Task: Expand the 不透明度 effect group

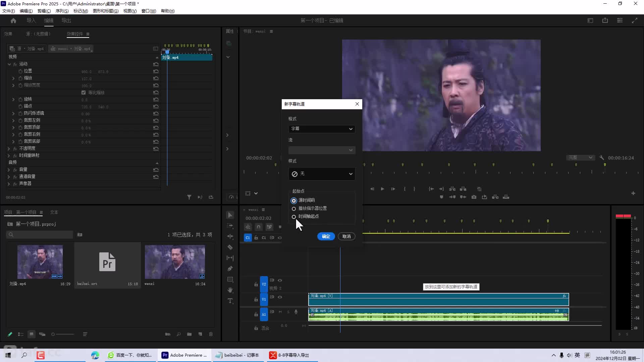Action: coord(9,148)
